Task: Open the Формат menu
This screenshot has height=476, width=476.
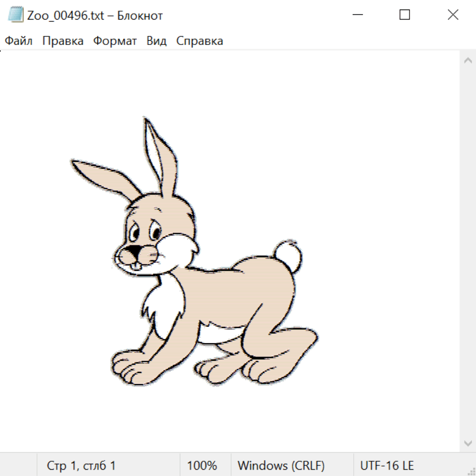Action: [115, 41]
